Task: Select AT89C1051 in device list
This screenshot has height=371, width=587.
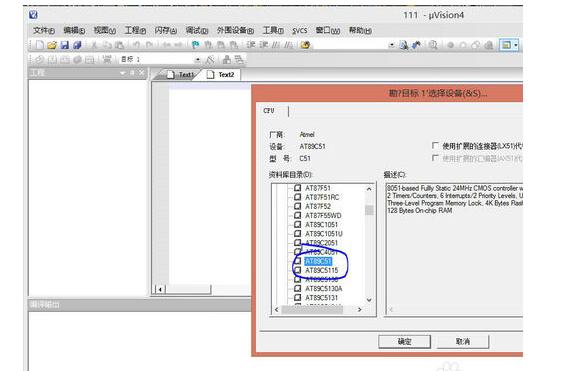Action: click(321, 225)
